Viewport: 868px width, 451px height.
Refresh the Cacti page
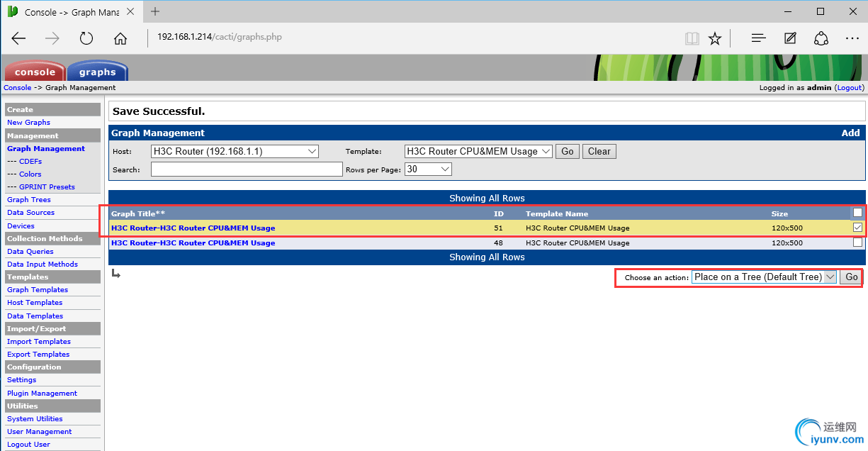point(86,38)
